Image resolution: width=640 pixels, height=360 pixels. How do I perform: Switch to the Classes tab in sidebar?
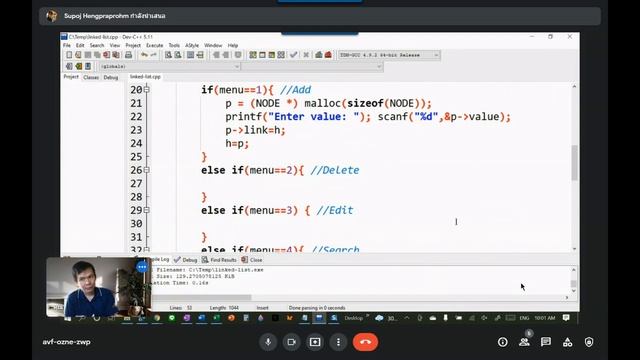coord(91,77)
